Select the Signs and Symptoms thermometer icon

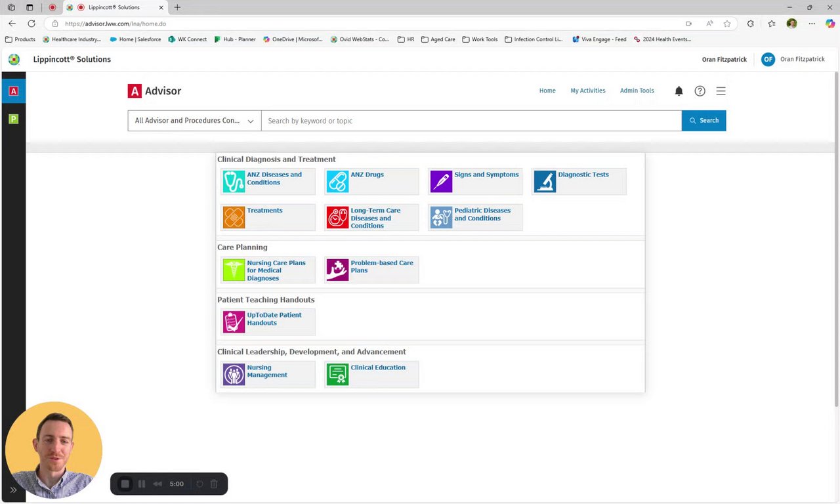(441, 182)
